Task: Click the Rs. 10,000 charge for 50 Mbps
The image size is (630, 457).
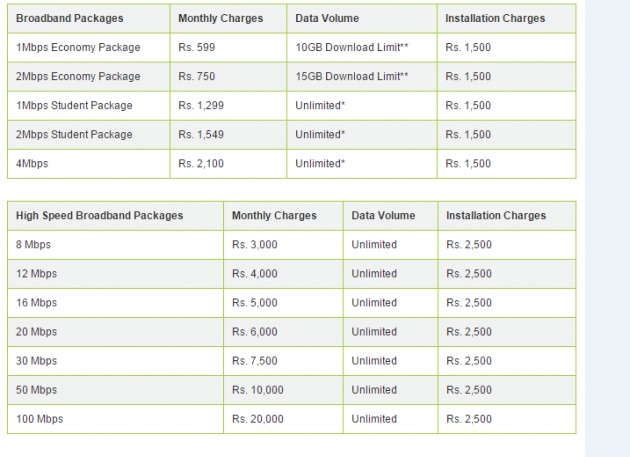Action: click(258, 390)
